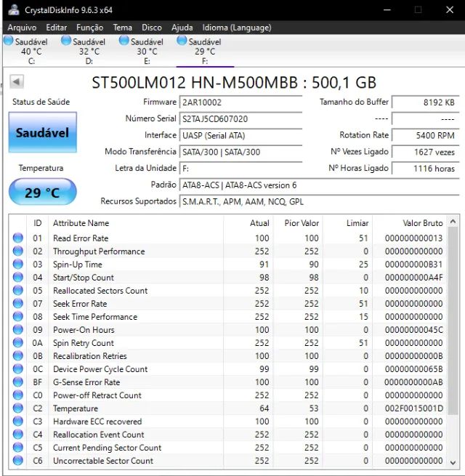Image resolution: width=465 pixels, height=476 pixels.
Task: Click the Letra da Unidade field F:
Action: point(241,169)
